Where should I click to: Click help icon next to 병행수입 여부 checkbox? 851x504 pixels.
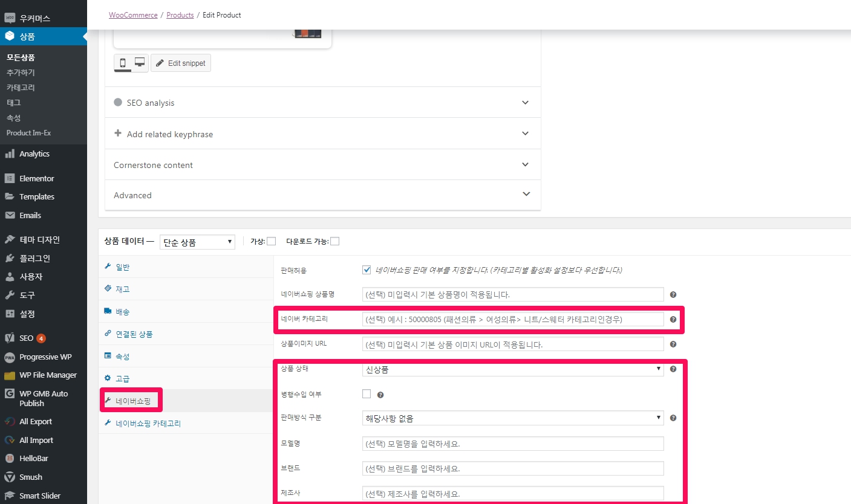[380, 395]
